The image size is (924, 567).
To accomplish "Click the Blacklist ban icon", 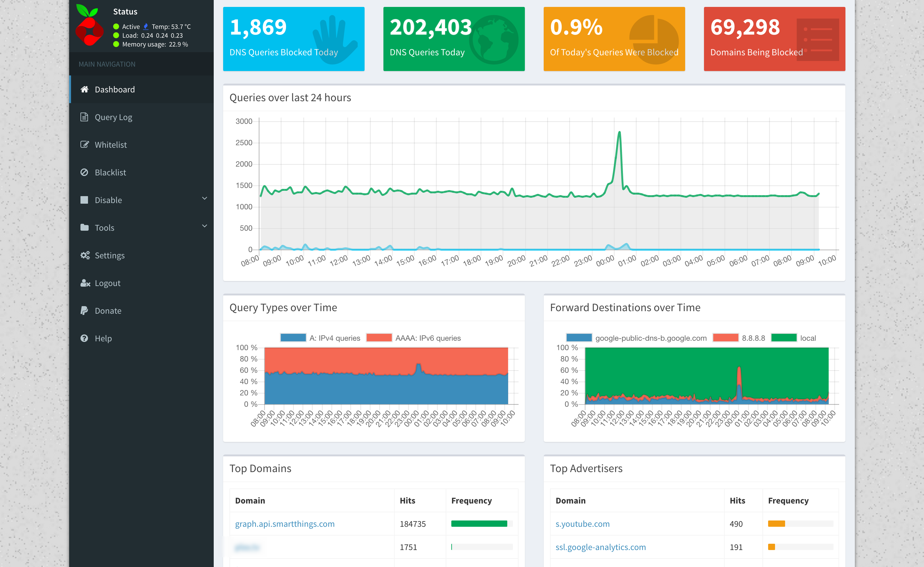I will point(84,172).
